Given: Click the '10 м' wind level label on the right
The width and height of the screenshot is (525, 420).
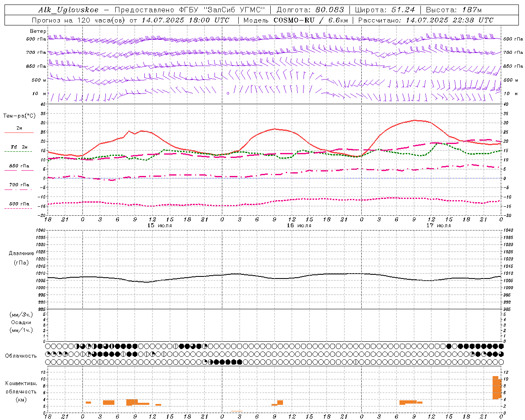Looking at the screenshot, I should coord(510,94).
